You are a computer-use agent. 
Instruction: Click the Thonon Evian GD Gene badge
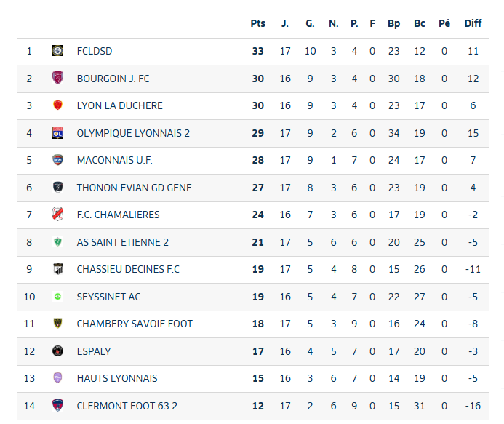tap(58, 188)
